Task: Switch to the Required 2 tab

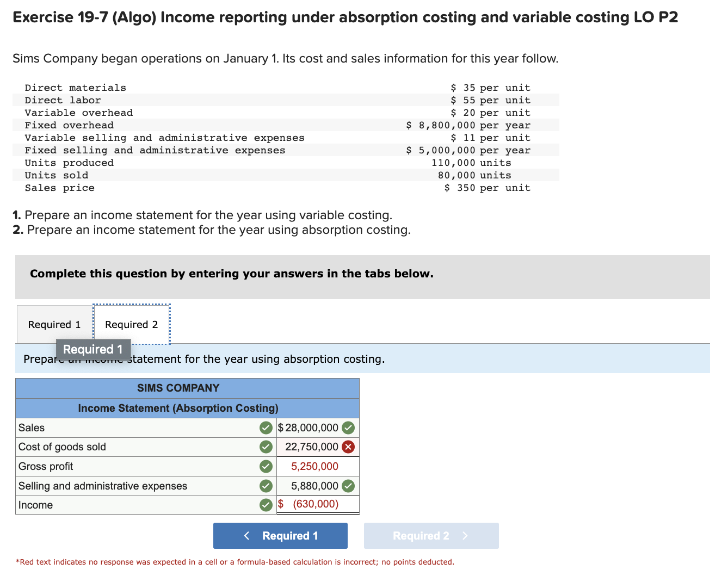Action: [x=131, y=324]
